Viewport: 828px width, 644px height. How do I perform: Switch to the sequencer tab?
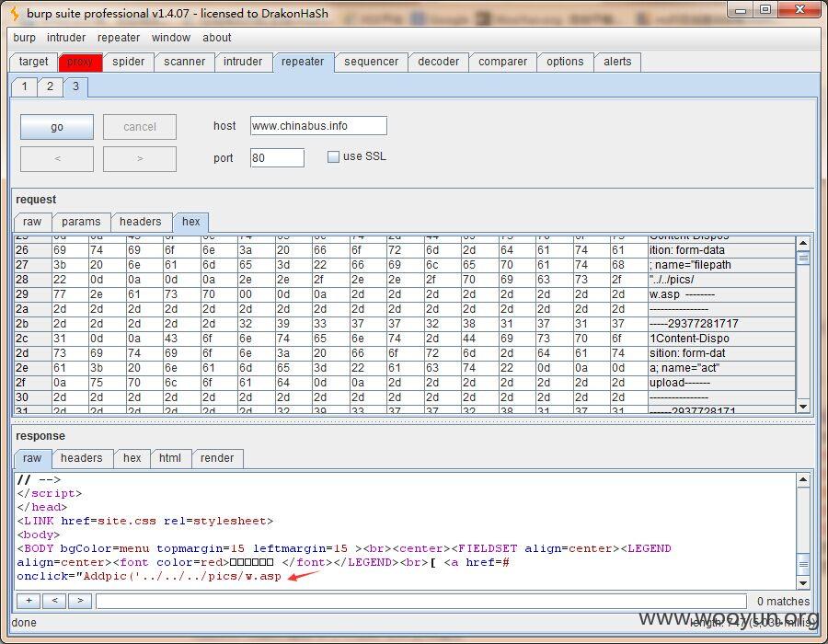tap(372, 62)
